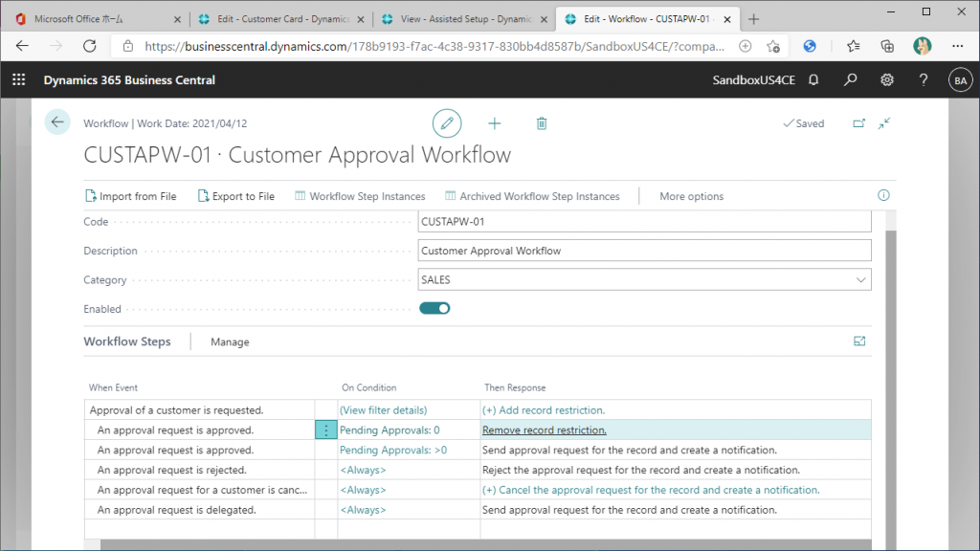The width and height of the screenshot is (980, 551).
Task: Close the Assisted Setup browser tab
Action: pos(544,19)
